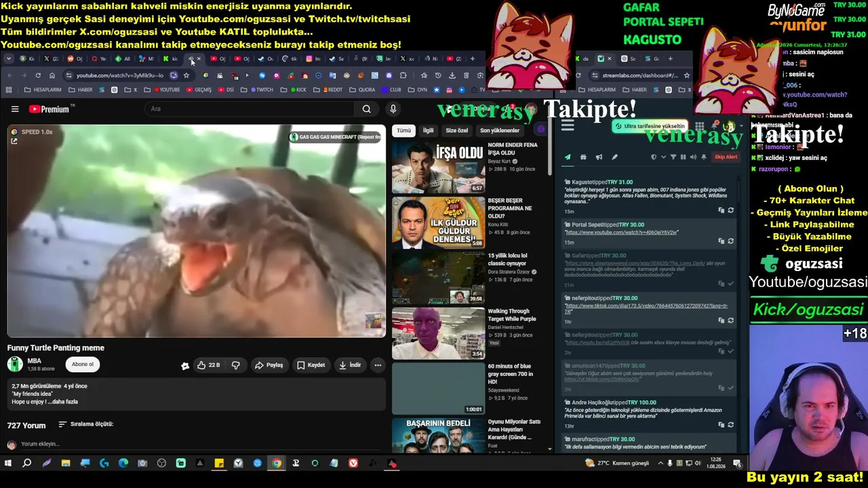Open a new tab in left browser
Viewport: 868px width, 488px height.
473,59
